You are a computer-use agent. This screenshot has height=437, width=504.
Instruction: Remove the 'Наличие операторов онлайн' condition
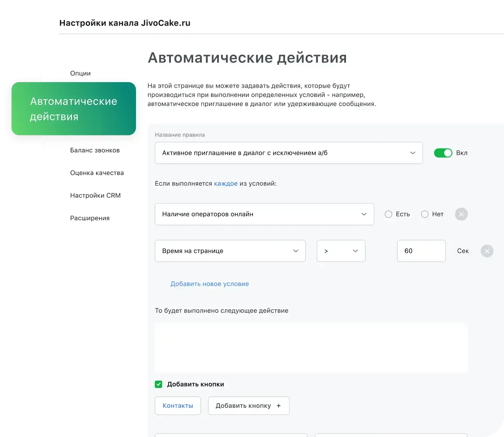[x=461, y=214]
